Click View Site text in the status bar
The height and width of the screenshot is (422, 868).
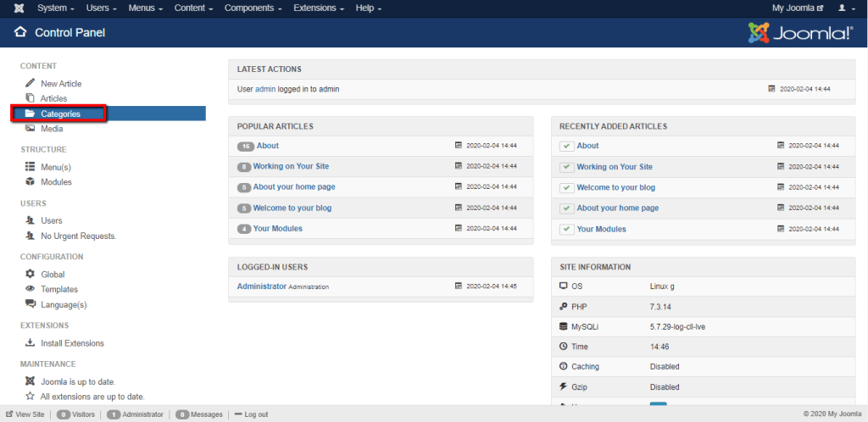(x=30, y=414)
